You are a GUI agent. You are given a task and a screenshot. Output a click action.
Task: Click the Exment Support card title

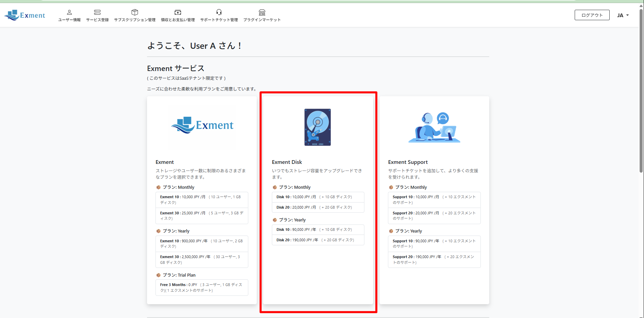click(408, 162)
